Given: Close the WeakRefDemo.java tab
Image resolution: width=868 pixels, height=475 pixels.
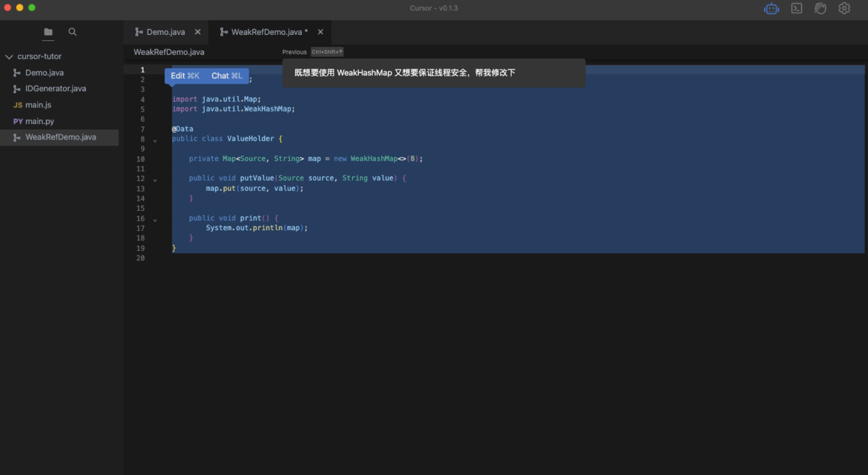Looking at the screenshot, I should tap(320, 32).
